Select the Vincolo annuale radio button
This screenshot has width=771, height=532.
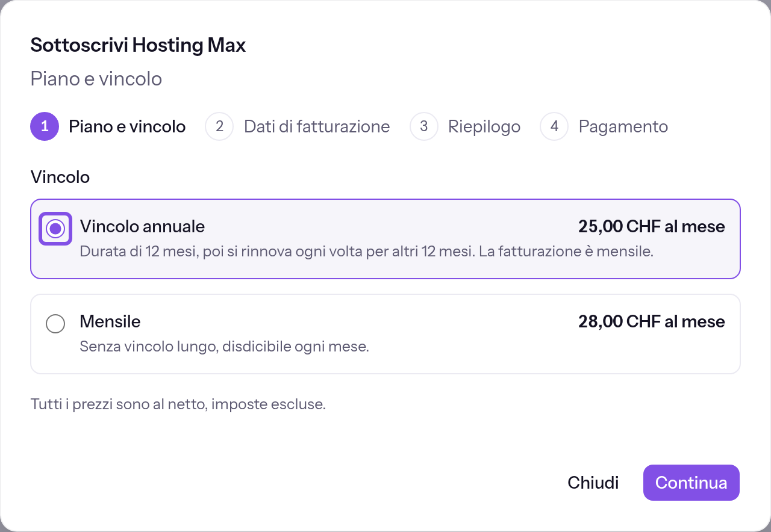pos(55,229)
